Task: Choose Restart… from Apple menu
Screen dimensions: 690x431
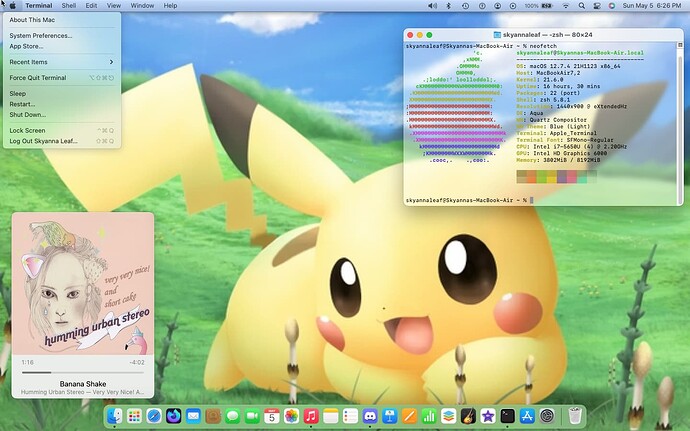Action: pos(62,104)
